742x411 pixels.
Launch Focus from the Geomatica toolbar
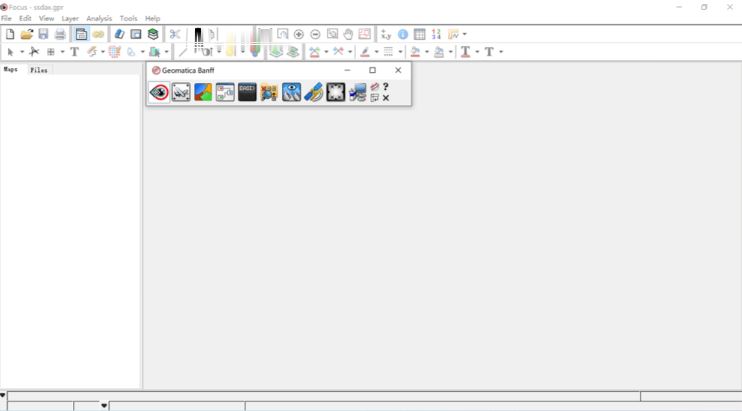(x=159, y=93)
